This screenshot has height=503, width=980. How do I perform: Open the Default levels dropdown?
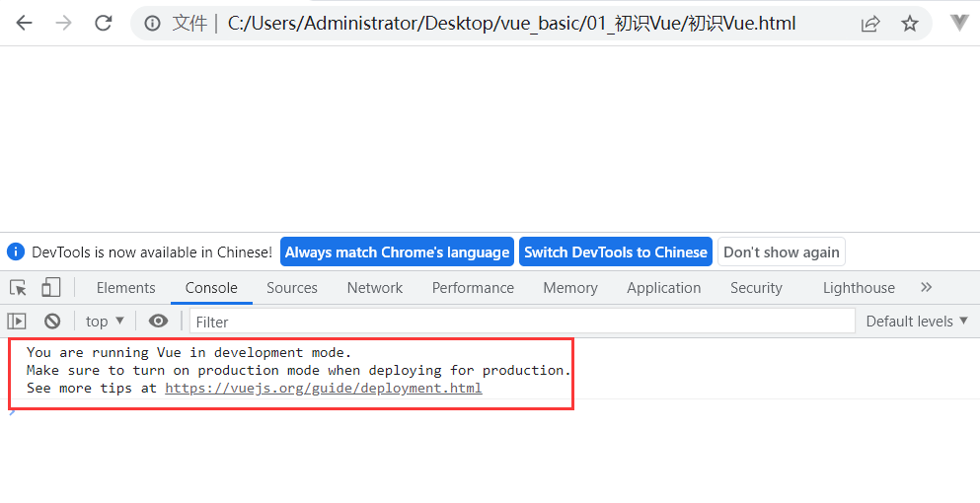coord(917,322)
